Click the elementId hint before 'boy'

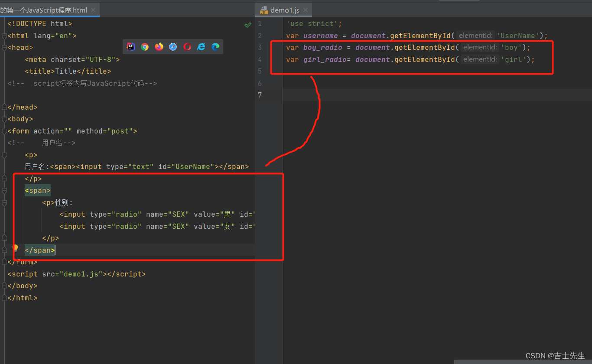point(480,48)
